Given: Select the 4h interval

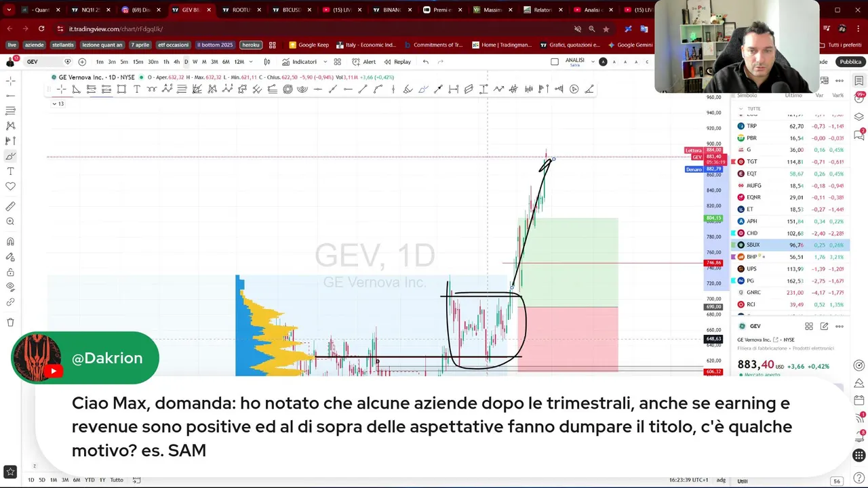Looking at the screenshot, I should (176, 62).
